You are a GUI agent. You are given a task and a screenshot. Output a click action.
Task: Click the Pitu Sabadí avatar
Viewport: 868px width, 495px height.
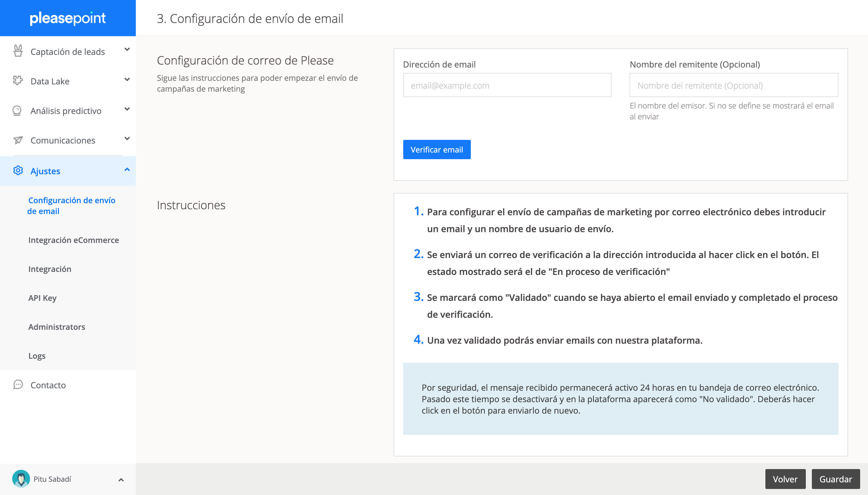pyautogui.click(x=21, y=479)
